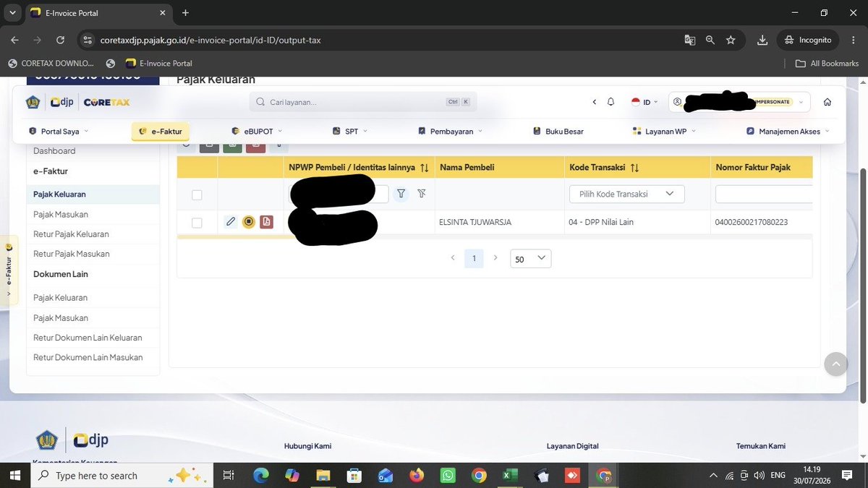Bookmark this page with the star
Screen dimensions: 868x488
pyautogui.click(x=731, y=40)
